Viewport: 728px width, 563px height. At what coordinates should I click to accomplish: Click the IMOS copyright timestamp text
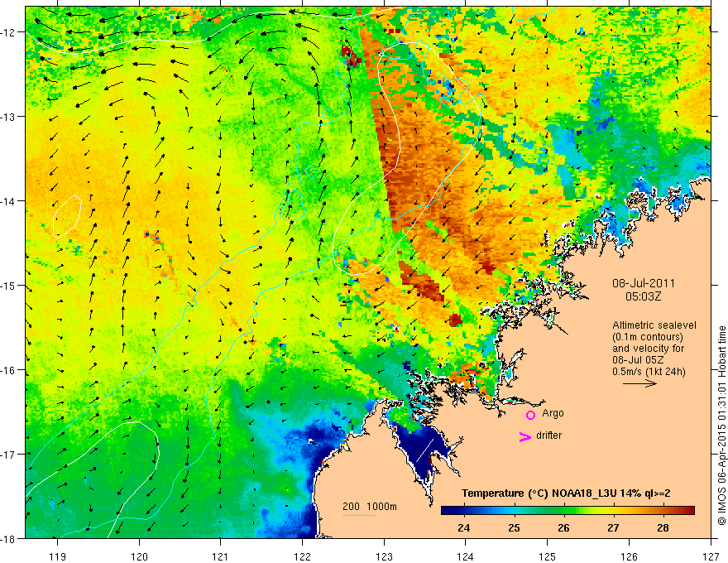721,426
